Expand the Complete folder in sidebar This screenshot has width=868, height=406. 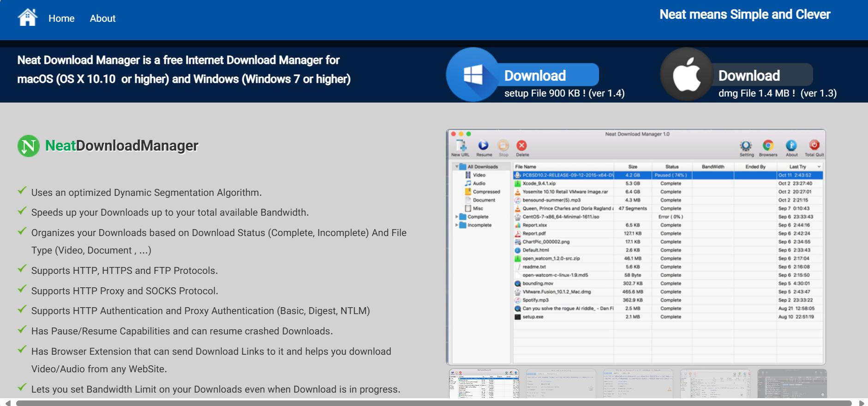457,217
